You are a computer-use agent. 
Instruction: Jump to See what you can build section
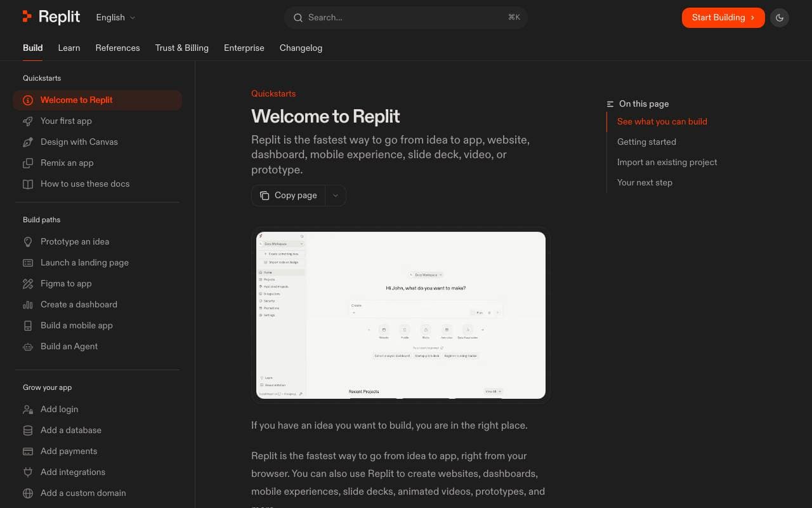(x=662, y=121)
